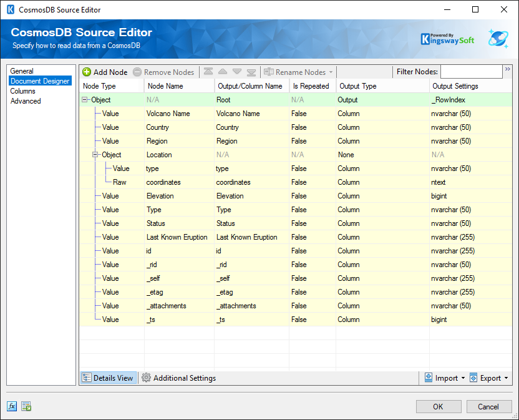Click the Import icon
Viewport: 519px width, 420px height.
click(429, 378)
